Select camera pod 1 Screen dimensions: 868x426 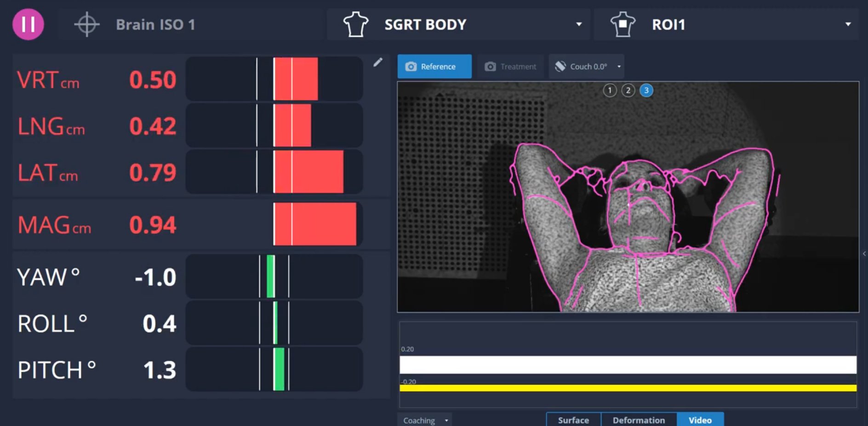pyautogui.click(x=610, y=91)
